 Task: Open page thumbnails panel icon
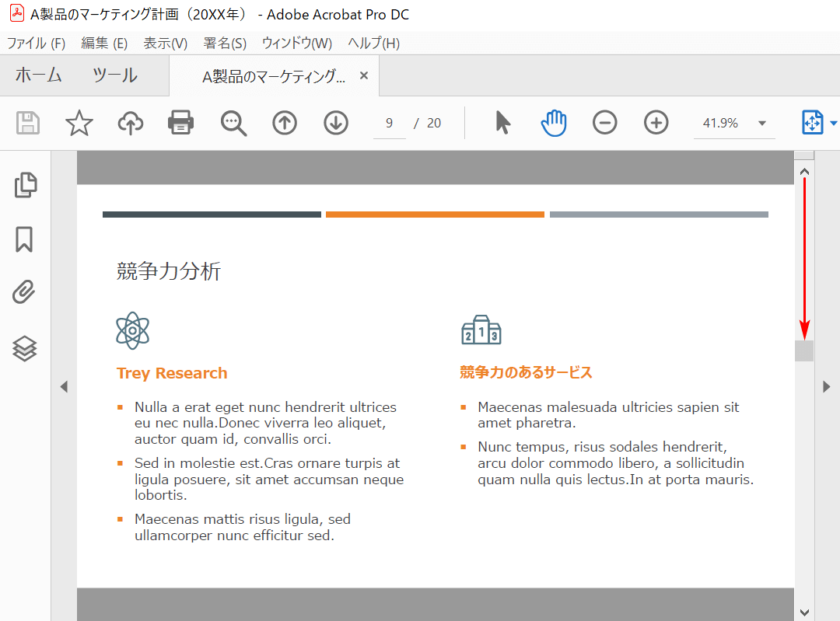pos(25,185)
